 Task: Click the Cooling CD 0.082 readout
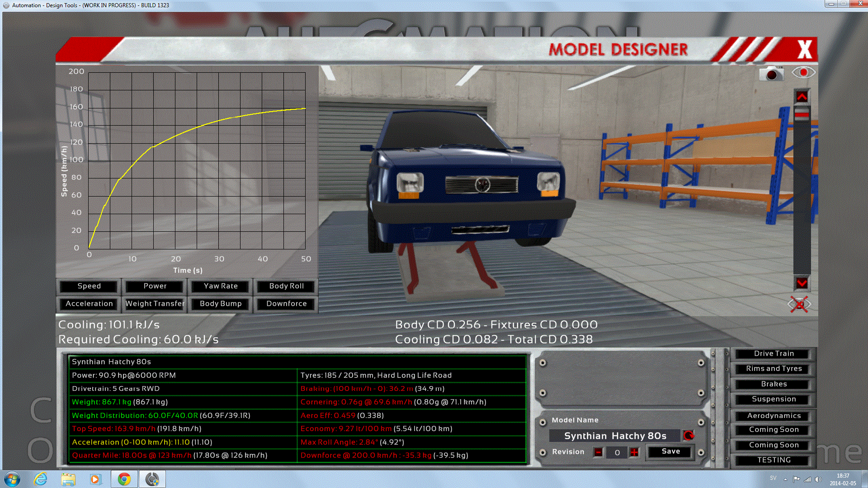point(447,340)
